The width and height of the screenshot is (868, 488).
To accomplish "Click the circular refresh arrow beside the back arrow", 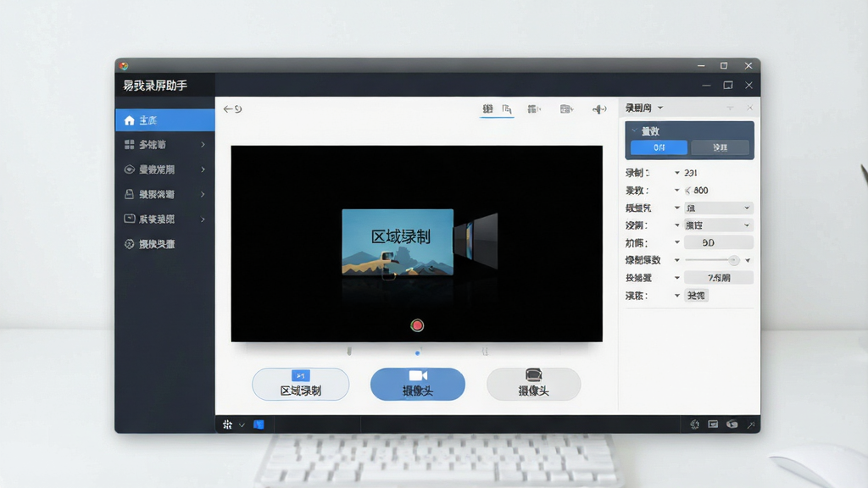I will coord(238,109).
